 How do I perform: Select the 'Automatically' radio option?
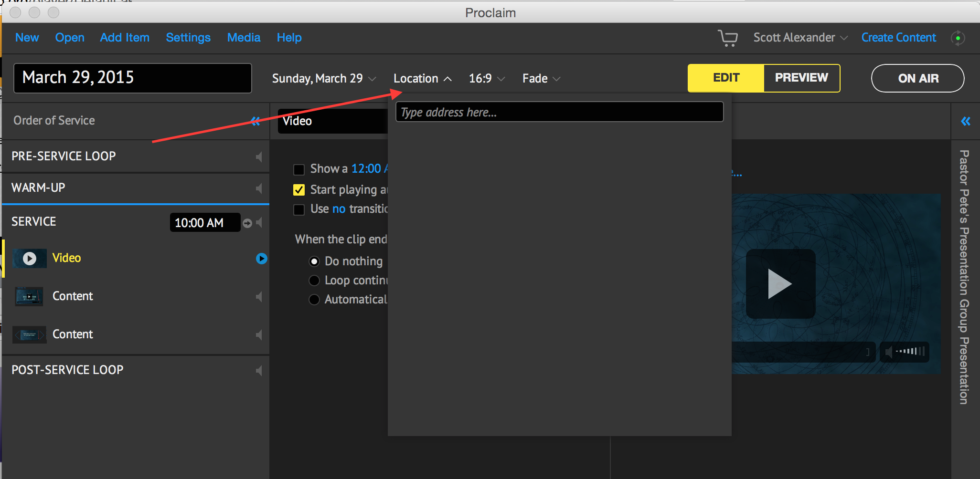coord(314,300)
